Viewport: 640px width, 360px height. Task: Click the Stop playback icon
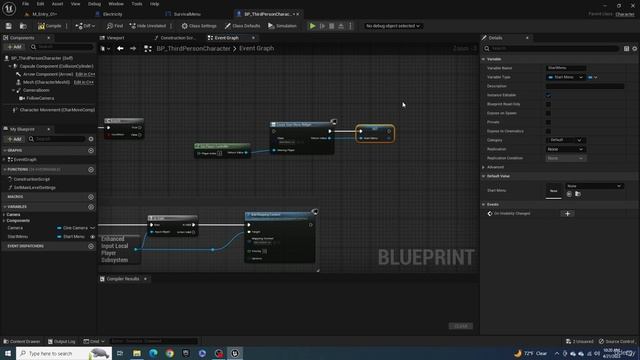pos(331,26)
